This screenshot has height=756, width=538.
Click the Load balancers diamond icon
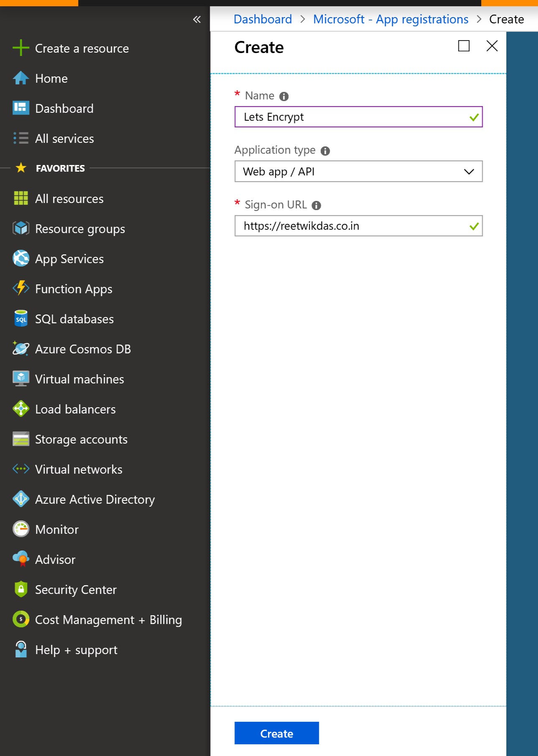tap(21, 409)
